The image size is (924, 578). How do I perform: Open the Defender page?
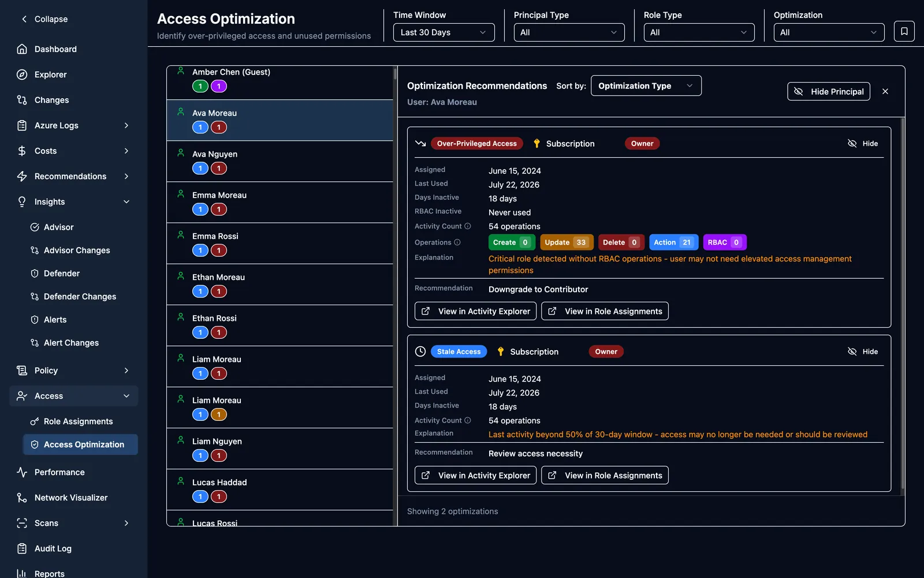pyautogui.click(x=80, y=273)
